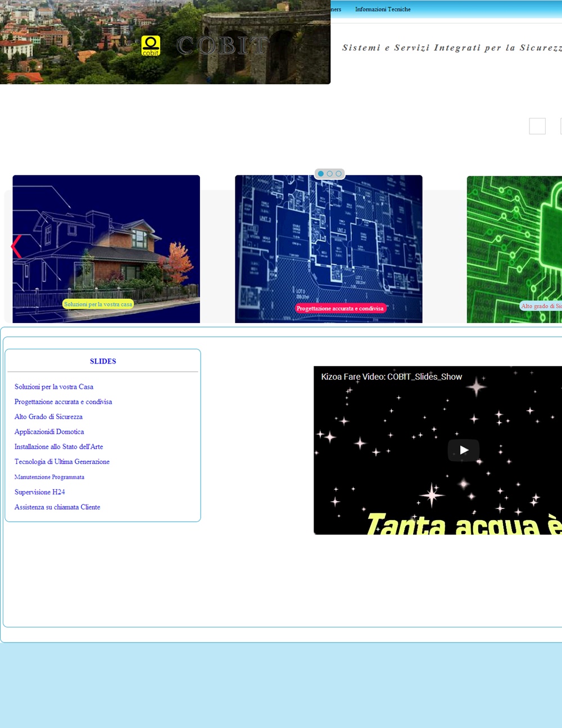The height and width of the screenshot is (728, 562).
Task: Open 'Installazione allo Stato dell'Arte' link
Action: coord(58,447)
